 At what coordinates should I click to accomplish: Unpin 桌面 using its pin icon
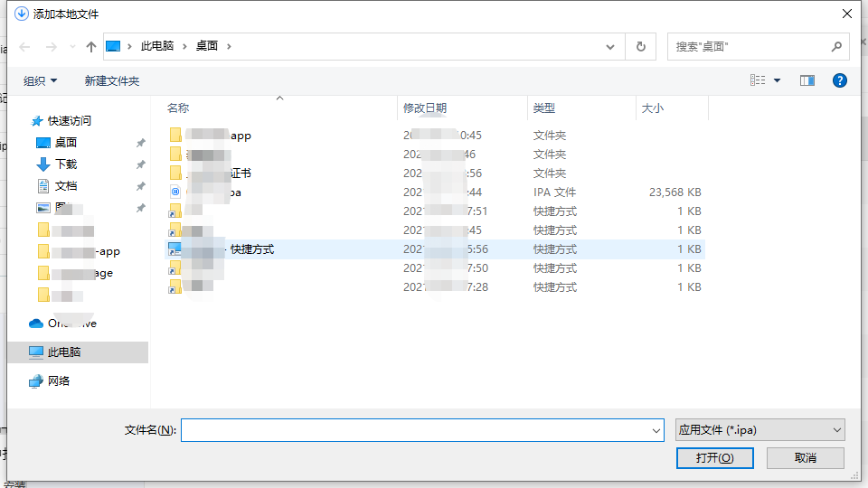[141, 143]
